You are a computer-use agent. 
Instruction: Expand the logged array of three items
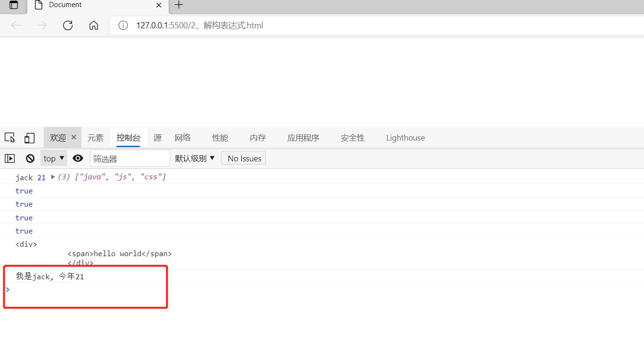coord(53,177)
